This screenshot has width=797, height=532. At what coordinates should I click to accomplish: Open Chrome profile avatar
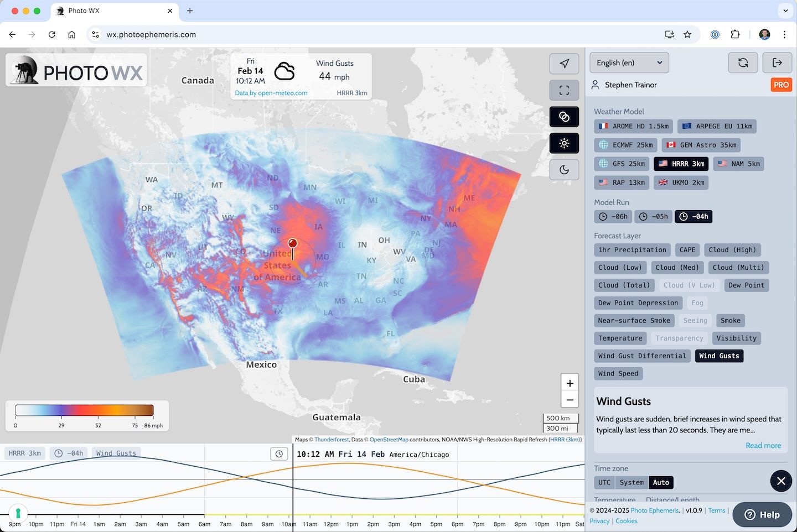click(765, 34)
